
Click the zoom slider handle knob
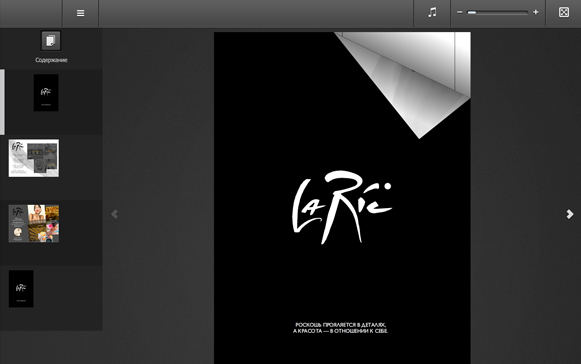[472, 13]
